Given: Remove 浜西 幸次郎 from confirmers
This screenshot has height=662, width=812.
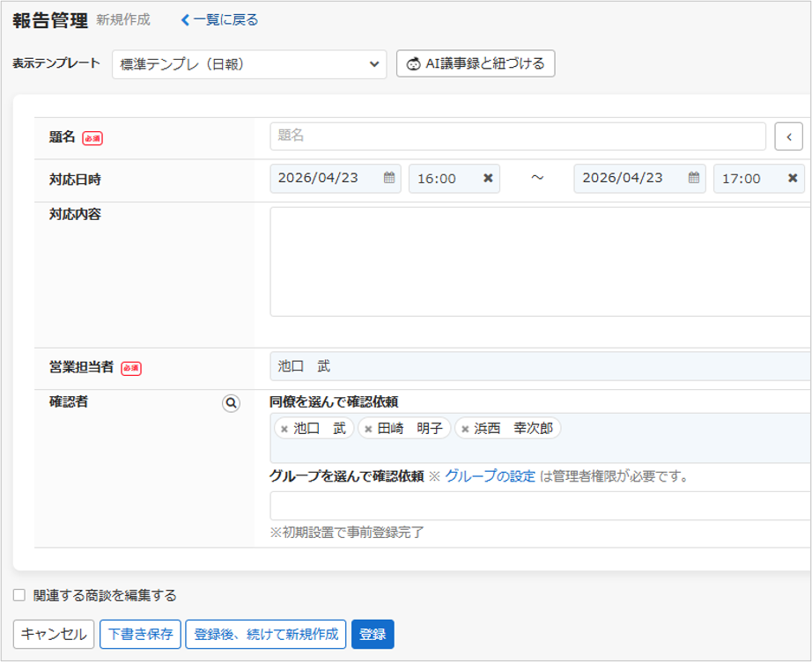Looking at the screenshot, I should (465, 430).
